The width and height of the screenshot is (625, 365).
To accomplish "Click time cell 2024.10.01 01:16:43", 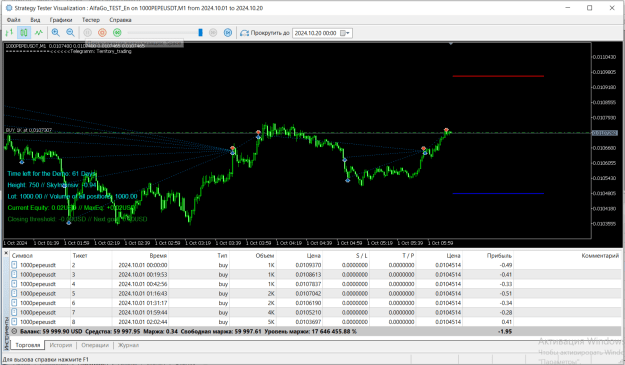I will (143, 293).
